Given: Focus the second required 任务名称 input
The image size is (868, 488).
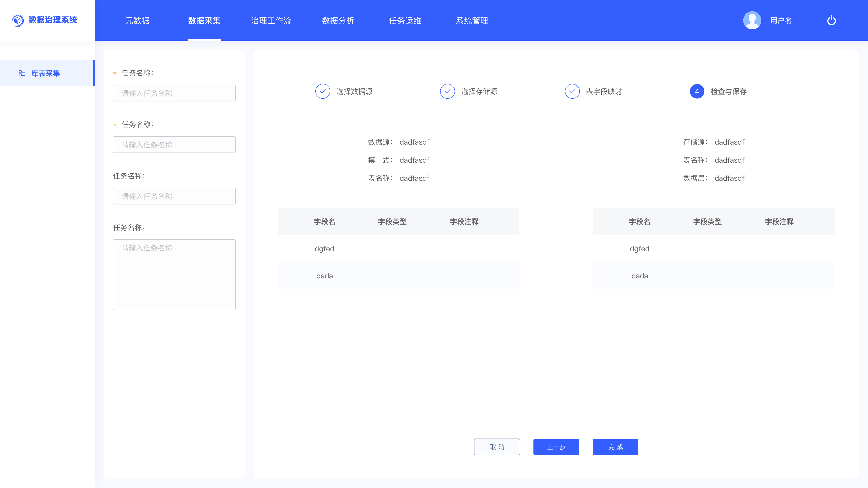Looking at the screenshot, I should 174,145.
